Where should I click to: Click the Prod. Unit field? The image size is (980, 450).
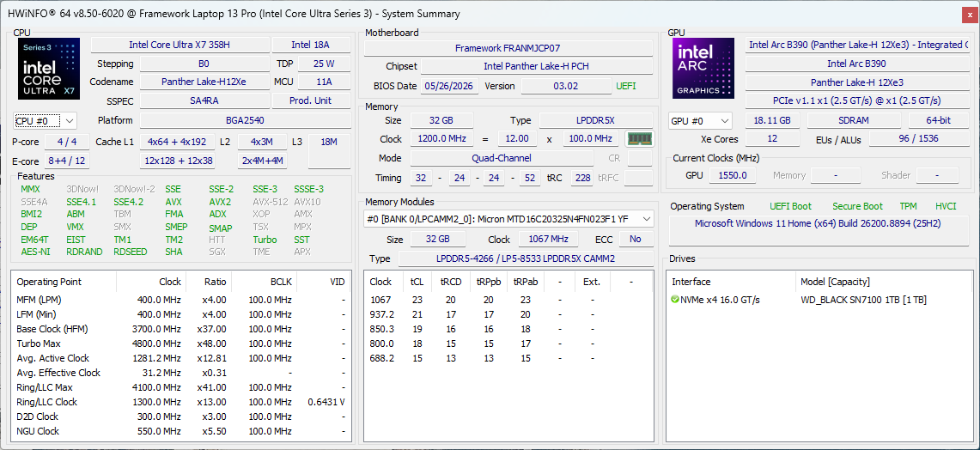tap(310, 100)
